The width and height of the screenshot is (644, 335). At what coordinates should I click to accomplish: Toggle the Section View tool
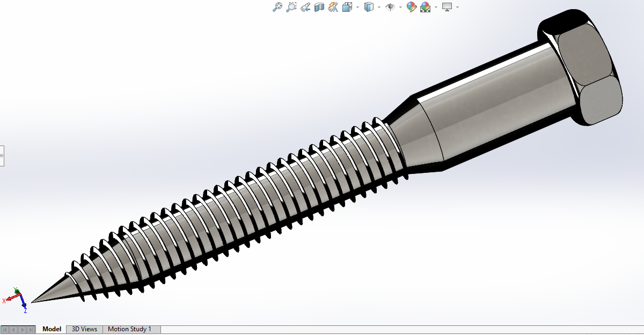tap(319, 7)
